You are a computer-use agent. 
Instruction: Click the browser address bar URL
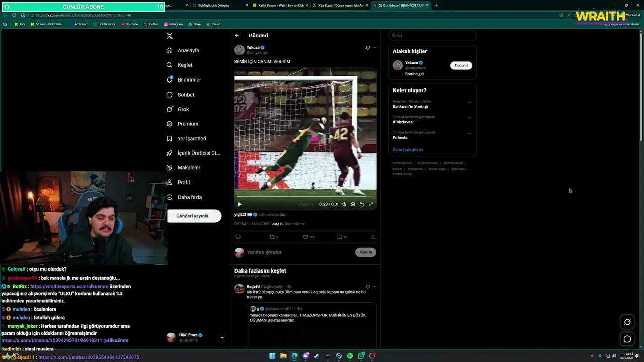pyautogui.click(x=84, y=15)
